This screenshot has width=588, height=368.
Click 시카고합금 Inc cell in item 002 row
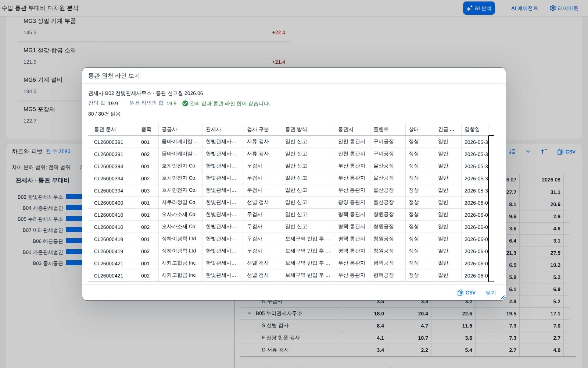tap(180, 276)
